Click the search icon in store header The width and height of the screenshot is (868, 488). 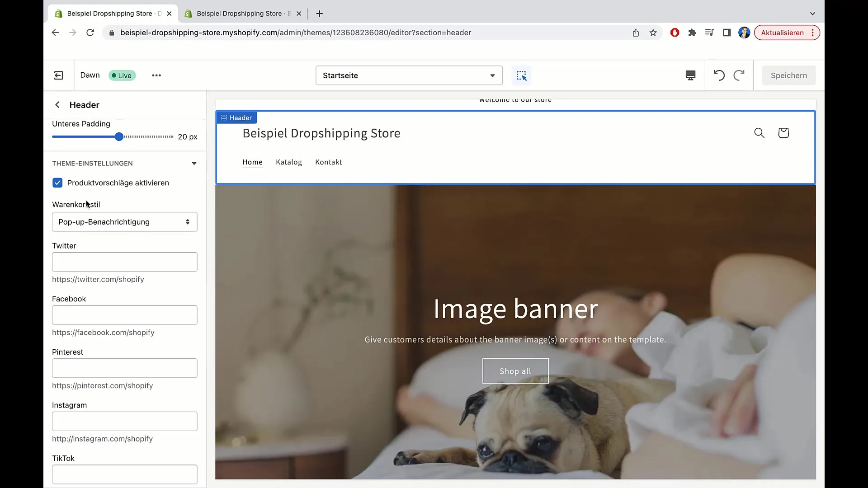coord(759,132)
